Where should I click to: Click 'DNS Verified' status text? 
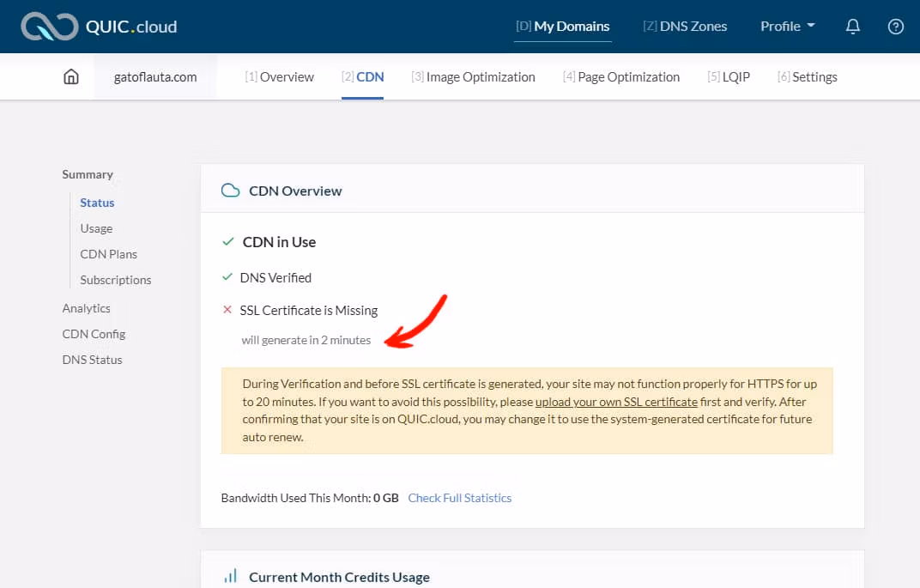[x=275, y=277]
